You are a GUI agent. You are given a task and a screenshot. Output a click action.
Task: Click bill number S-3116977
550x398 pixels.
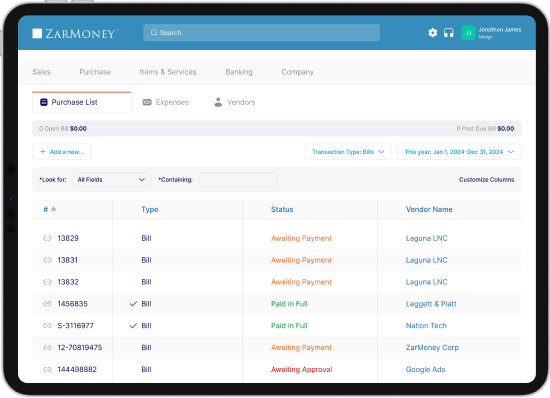tap(76, 325)
